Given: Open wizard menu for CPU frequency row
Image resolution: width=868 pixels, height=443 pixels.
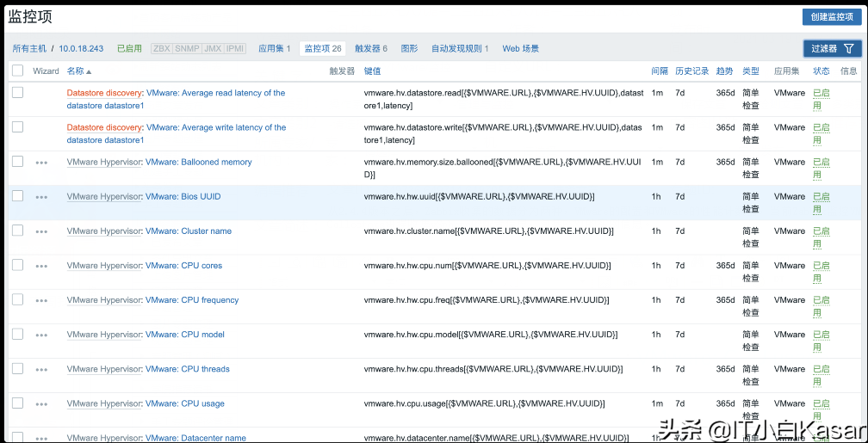Looking at the screenshot, I should pos(41,300).
